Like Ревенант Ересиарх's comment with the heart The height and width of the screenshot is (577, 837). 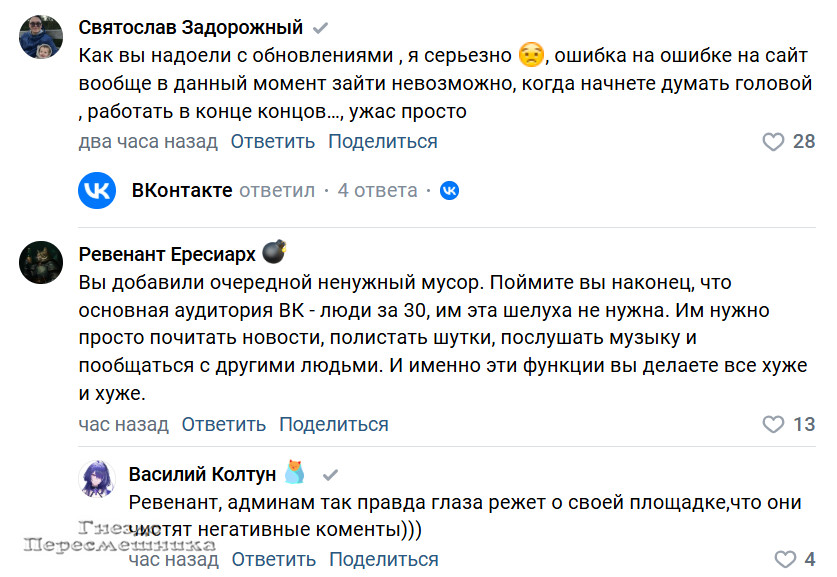tap(773, 424)
